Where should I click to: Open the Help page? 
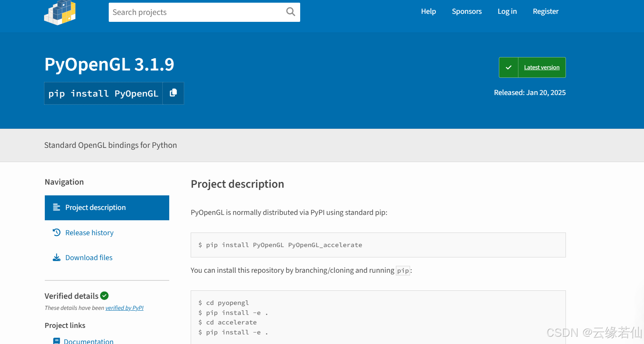428,11
